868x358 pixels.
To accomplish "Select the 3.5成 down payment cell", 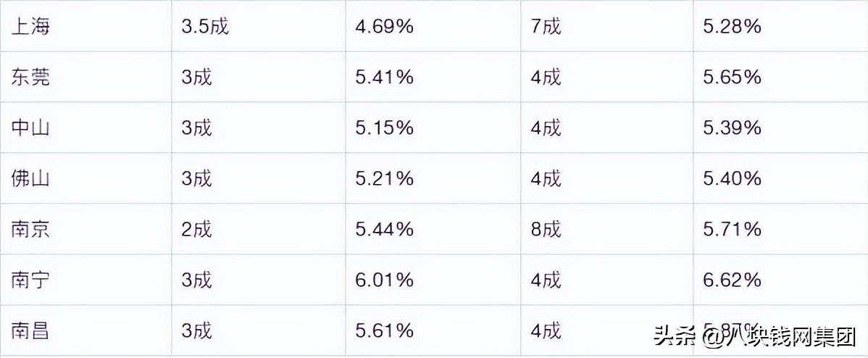I will tap(205, 27).
